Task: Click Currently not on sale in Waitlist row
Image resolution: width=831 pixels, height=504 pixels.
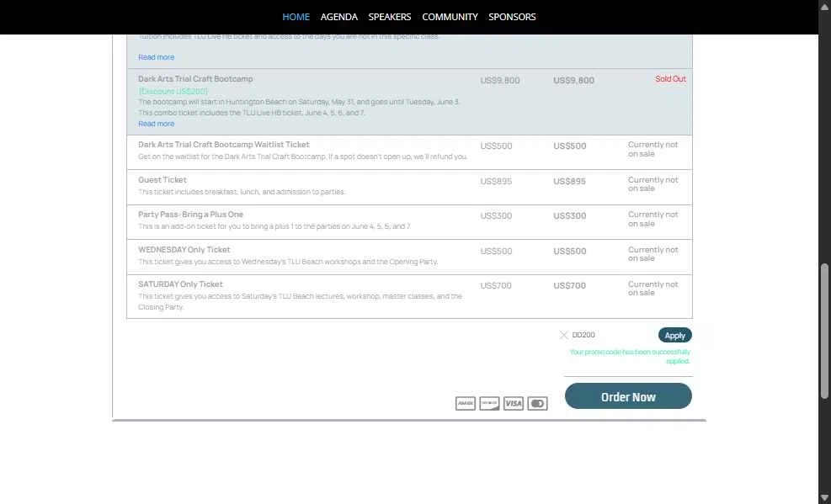Action: (653, 149)
